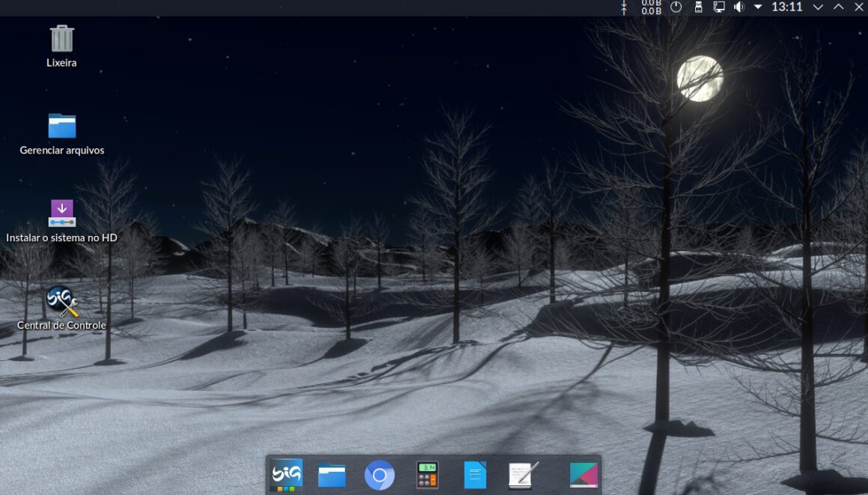Image resolution: width=868 pixels, height=495 pixels.
Task: Launch the calculator app from the dock
Action: click(x=427, y=474)
